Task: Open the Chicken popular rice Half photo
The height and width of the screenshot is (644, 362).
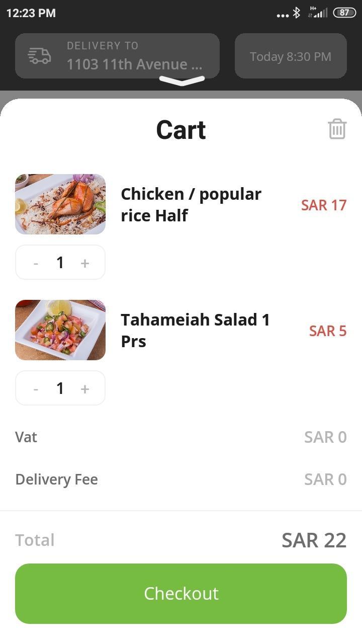Action: (x=60, y=204)
